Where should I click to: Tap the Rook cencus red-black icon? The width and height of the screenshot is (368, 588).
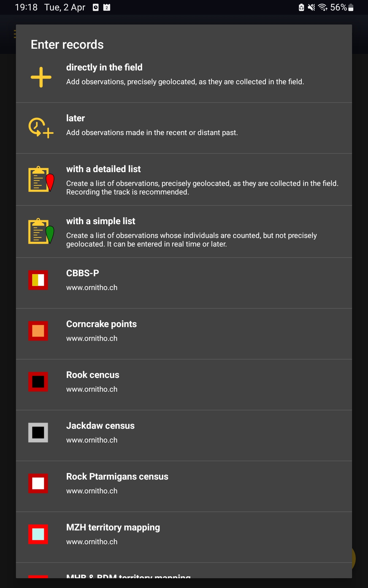coord(38,382)
